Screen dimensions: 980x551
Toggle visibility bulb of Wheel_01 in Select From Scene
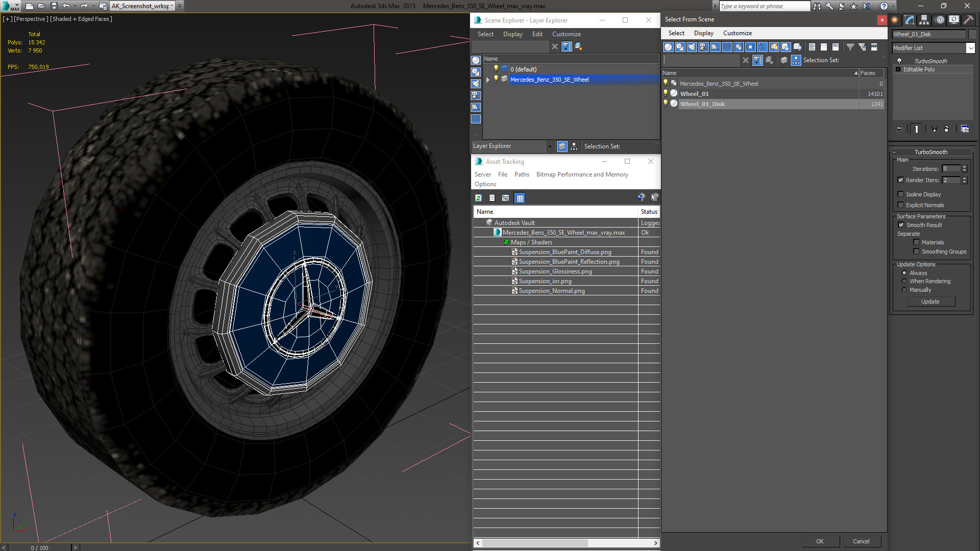(x=666, y=93)
